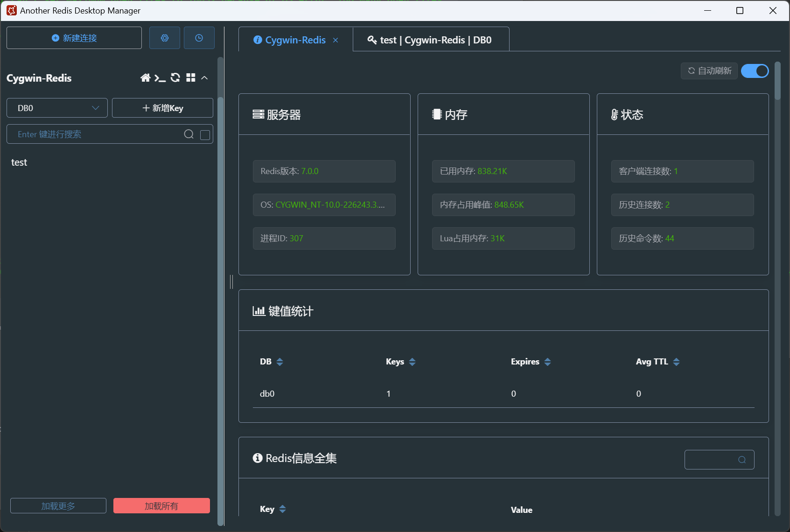
Task: Click the 加载更多 button
Action: click(58, 506)
